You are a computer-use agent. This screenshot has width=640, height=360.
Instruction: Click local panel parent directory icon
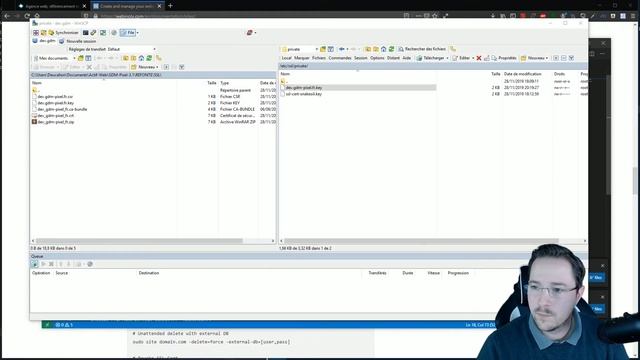pyautogui.click(x=126, y=58)
